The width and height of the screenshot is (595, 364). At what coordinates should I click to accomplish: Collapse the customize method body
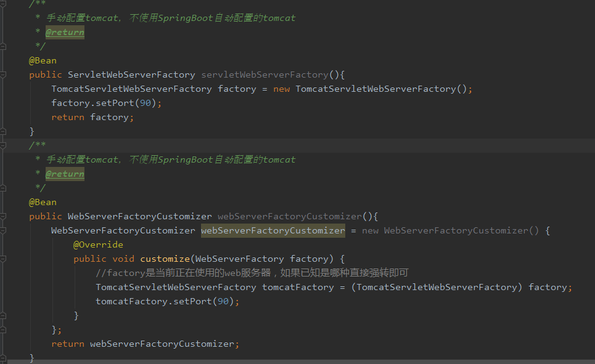coord(3,259)
